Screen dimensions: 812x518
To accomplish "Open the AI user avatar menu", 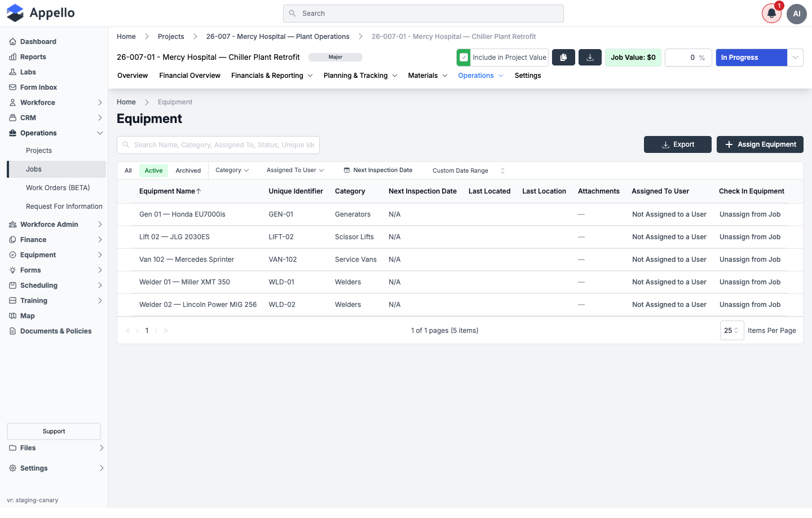I will (797, 14).
